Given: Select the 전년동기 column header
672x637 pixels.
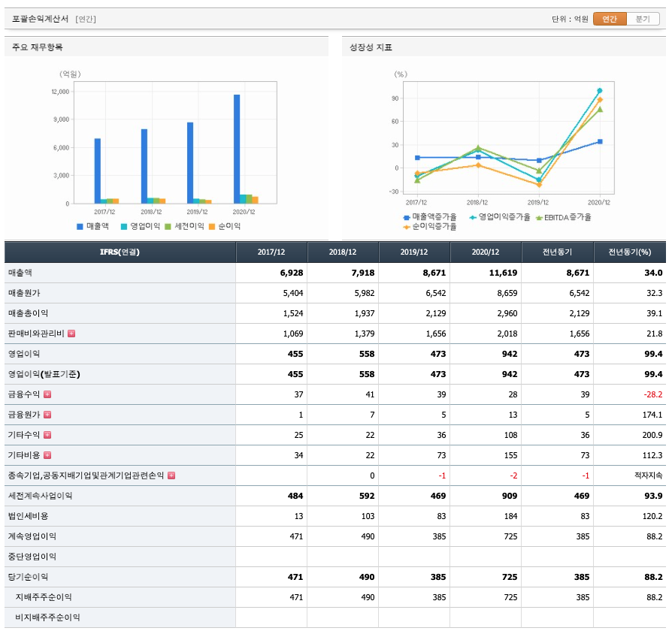Looking at the screenshot, I should point(557,252).
